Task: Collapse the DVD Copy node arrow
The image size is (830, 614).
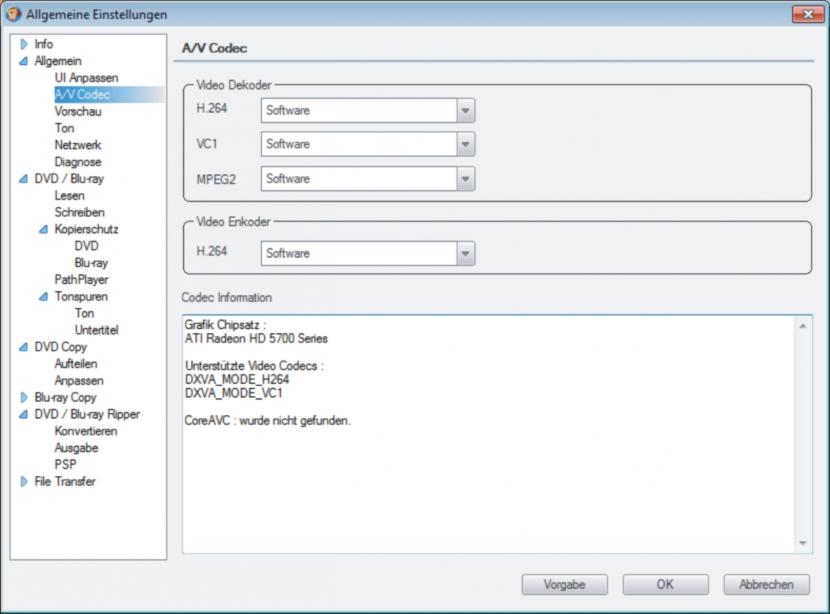Action: click(x=23, y=347)
